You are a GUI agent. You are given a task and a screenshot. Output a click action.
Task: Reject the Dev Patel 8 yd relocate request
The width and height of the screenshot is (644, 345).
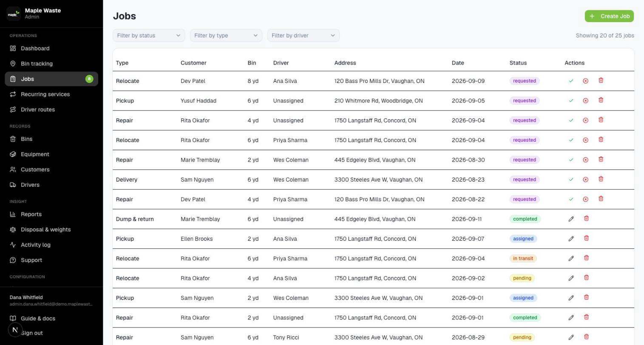(585, 81)
